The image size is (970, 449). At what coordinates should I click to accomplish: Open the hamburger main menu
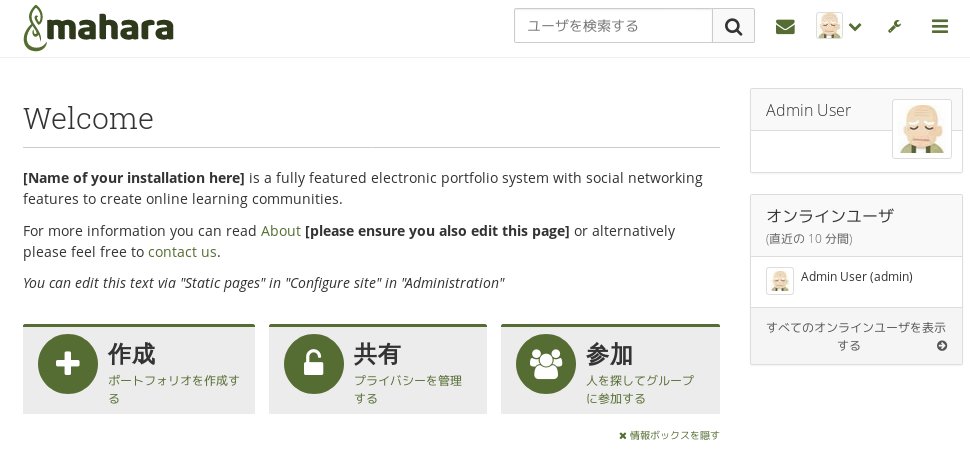pyautogui.click(x=940, y=27)
